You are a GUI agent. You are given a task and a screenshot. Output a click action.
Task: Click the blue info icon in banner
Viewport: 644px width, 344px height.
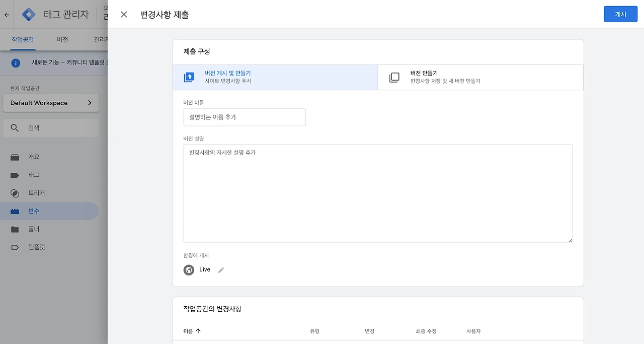coord(16,63)
